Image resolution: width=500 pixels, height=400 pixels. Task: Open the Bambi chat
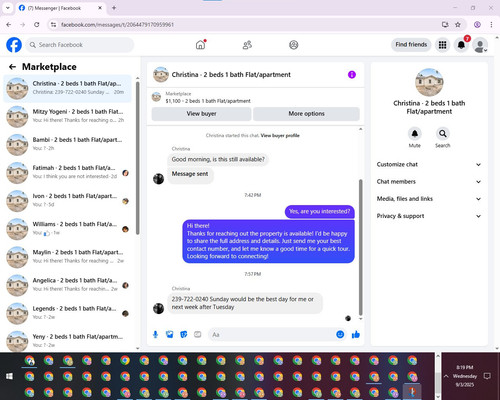pyautogui.click(x=67, y=145)
